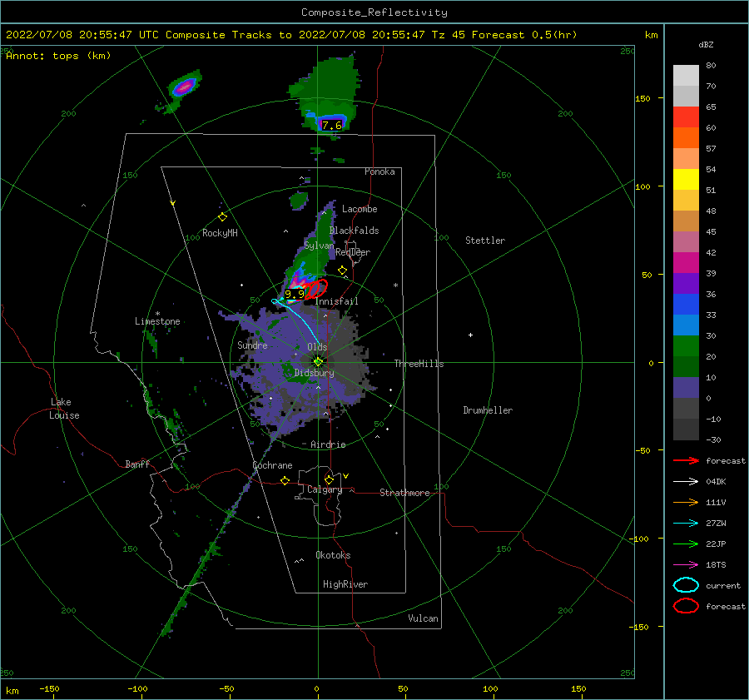749x700 pixels.
Task: Click the Banff label
Action: coord(137,464)
